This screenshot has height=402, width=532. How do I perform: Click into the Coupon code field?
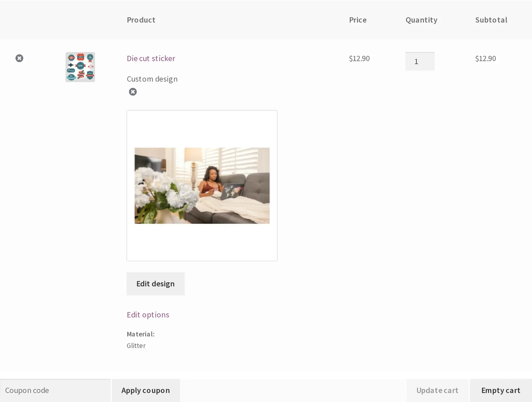(x=55, y=390)
